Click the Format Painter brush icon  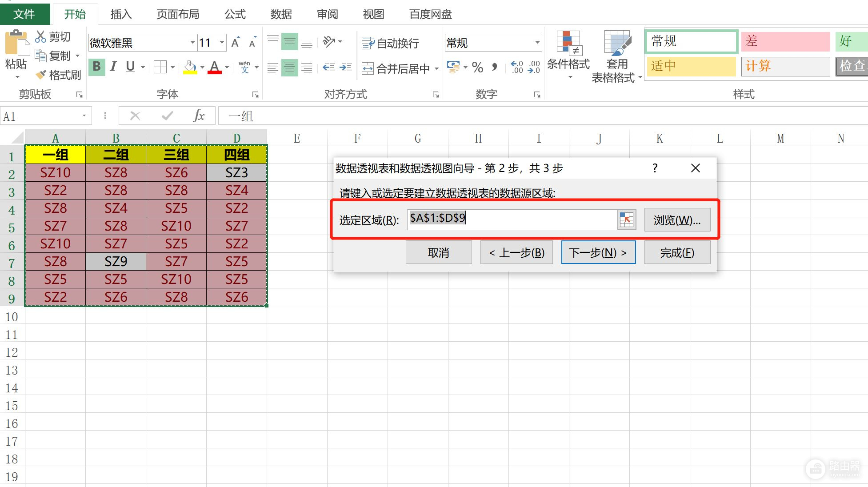(x=41, y=75)
